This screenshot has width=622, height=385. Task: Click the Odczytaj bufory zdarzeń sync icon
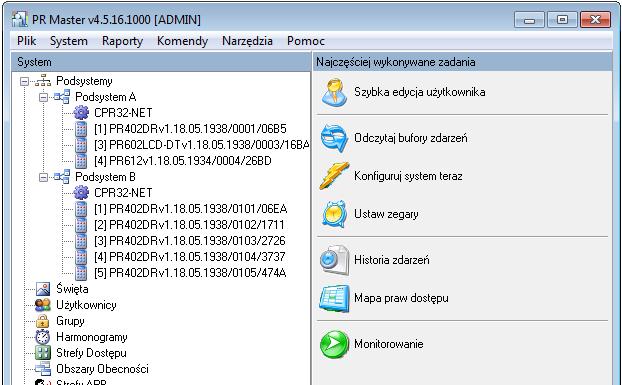point(334,138)
